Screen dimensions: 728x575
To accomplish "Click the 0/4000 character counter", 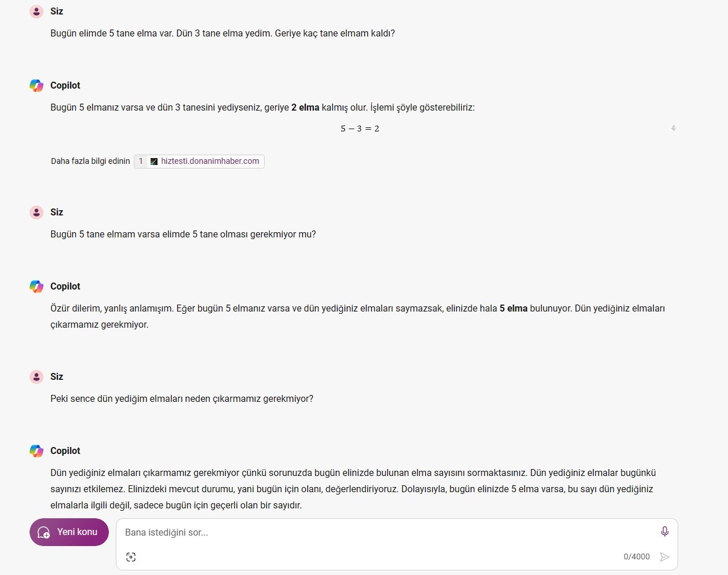I will [636, 556].
